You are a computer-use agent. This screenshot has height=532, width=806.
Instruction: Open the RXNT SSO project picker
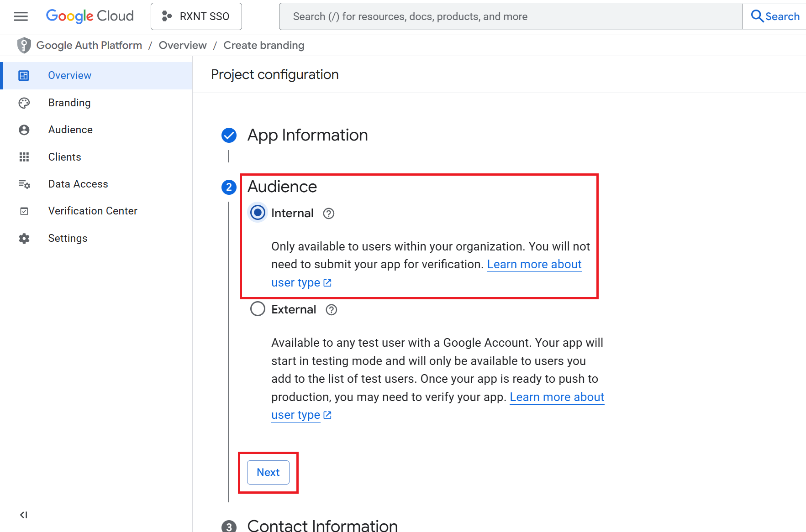pos(196,16)
